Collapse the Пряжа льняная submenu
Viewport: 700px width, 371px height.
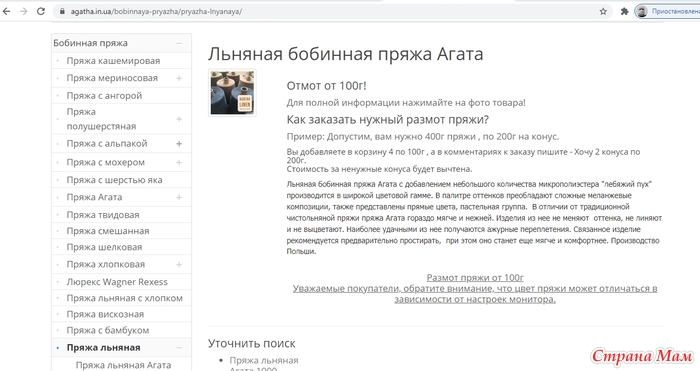tap(179, 348)
